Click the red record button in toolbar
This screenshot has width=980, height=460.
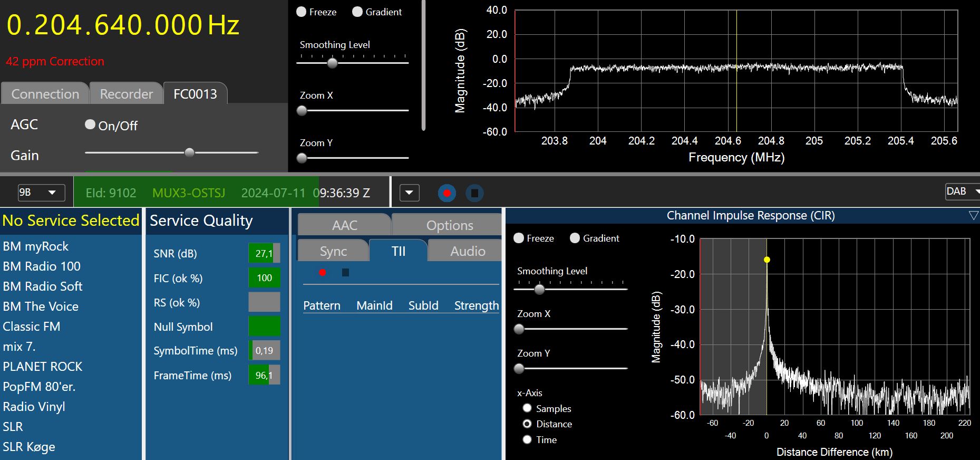point(447,193)
